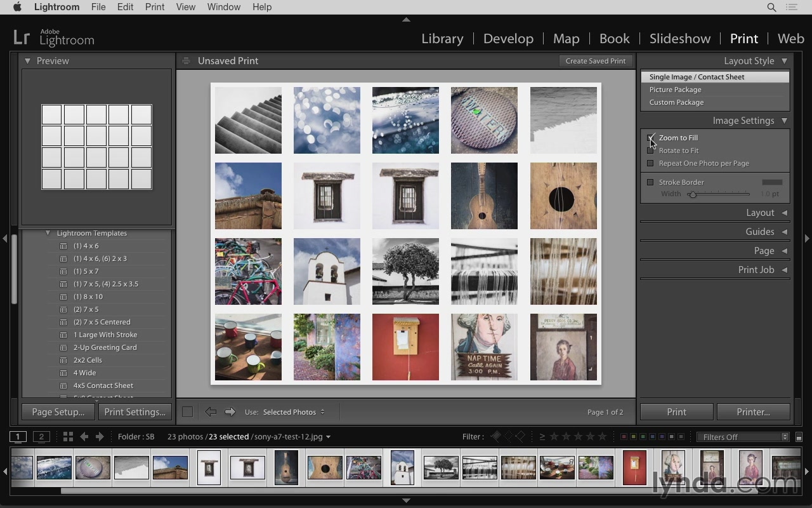Open the Use: Selected Photos dropdown
Screen dimensions: 812x508
[294, 412]
